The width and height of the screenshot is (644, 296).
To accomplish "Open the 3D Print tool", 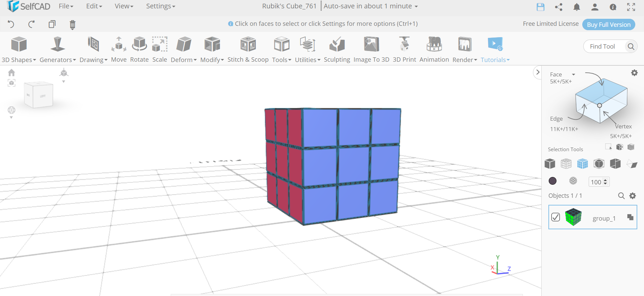I will tap(405, 44).
